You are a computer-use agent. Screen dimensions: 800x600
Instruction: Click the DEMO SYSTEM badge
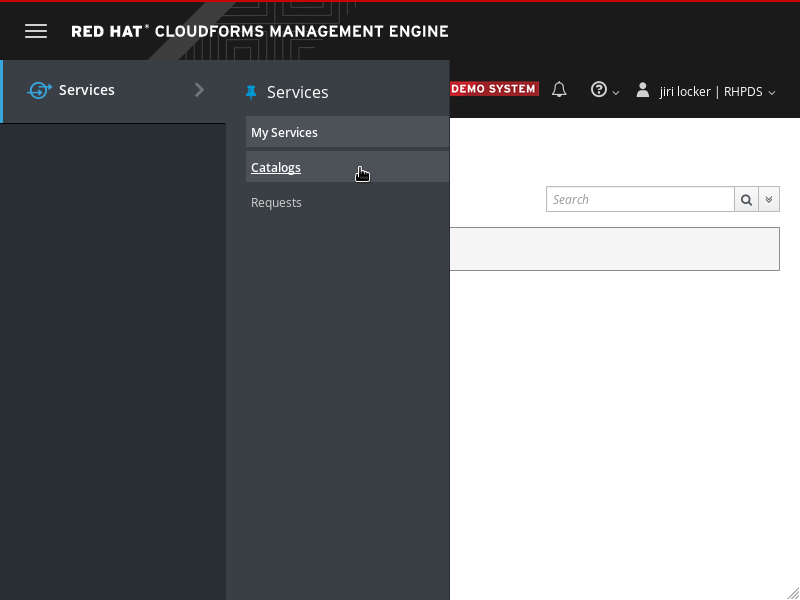[494, 89]
